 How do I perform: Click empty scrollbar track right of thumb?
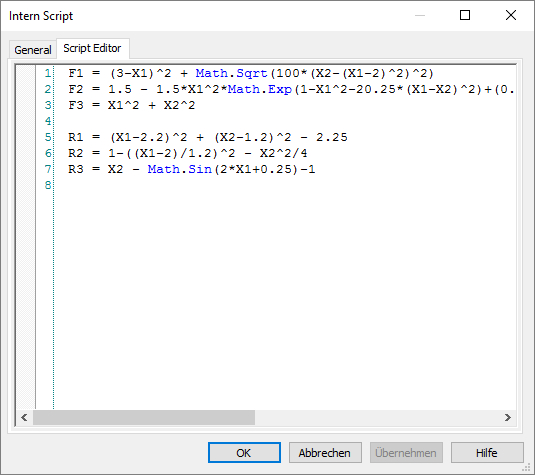pos(377,417)
